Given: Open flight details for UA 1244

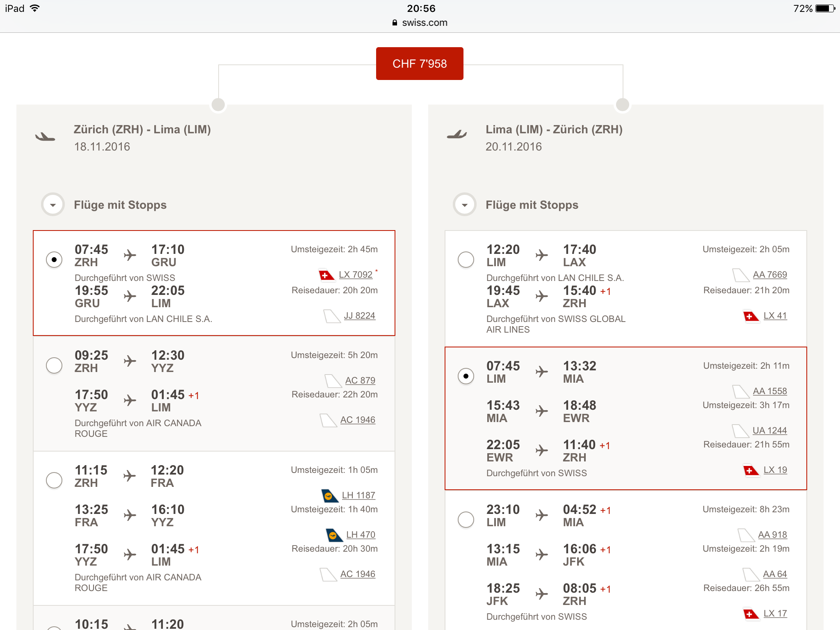Looking at the screenshot, I should [x=769, y=430].
